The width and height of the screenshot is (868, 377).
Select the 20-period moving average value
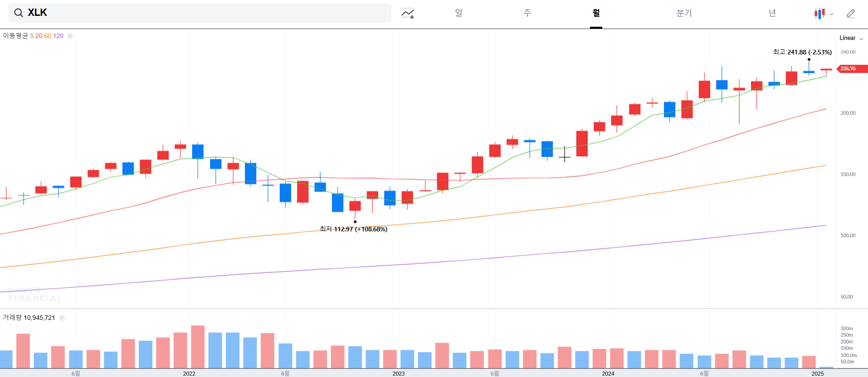39,36
